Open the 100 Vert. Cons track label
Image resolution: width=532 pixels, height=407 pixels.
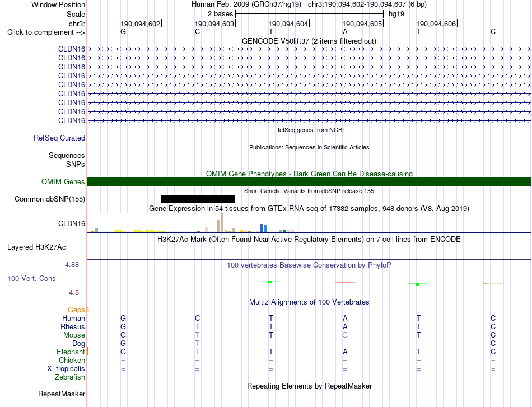coord(31,278)
